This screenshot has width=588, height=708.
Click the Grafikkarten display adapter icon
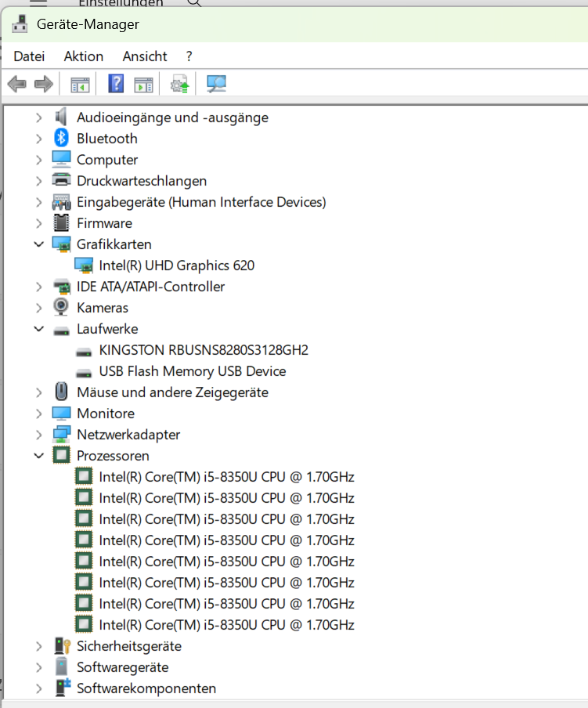click(61, 244)
